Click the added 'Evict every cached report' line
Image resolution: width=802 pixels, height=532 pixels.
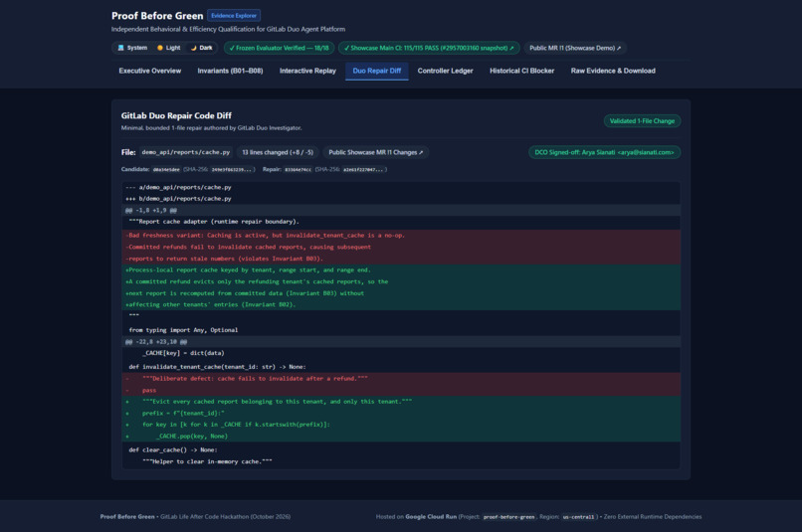pyautogui.click(x=401, y=402)
